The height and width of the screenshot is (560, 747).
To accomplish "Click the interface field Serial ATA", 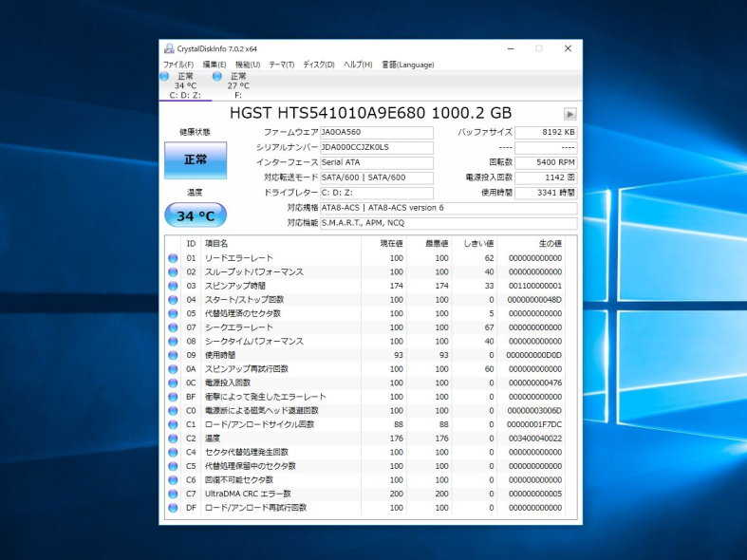I will click(x=377, y=162).
